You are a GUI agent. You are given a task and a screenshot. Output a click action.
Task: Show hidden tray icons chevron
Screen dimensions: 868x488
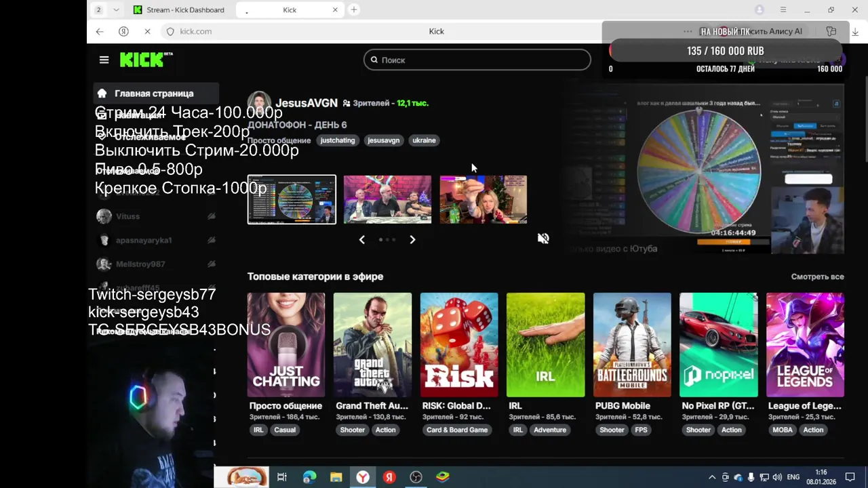[x=712, y=477]
